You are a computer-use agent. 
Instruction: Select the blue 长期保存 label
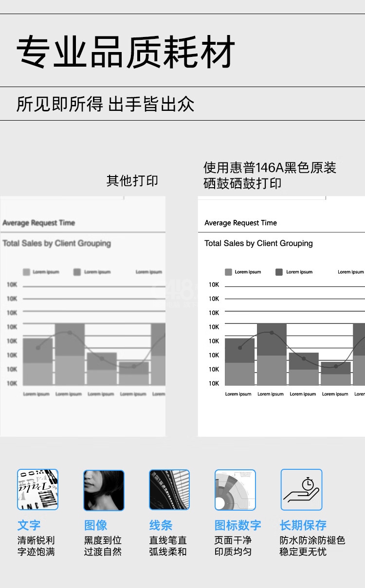pos(303,525)
